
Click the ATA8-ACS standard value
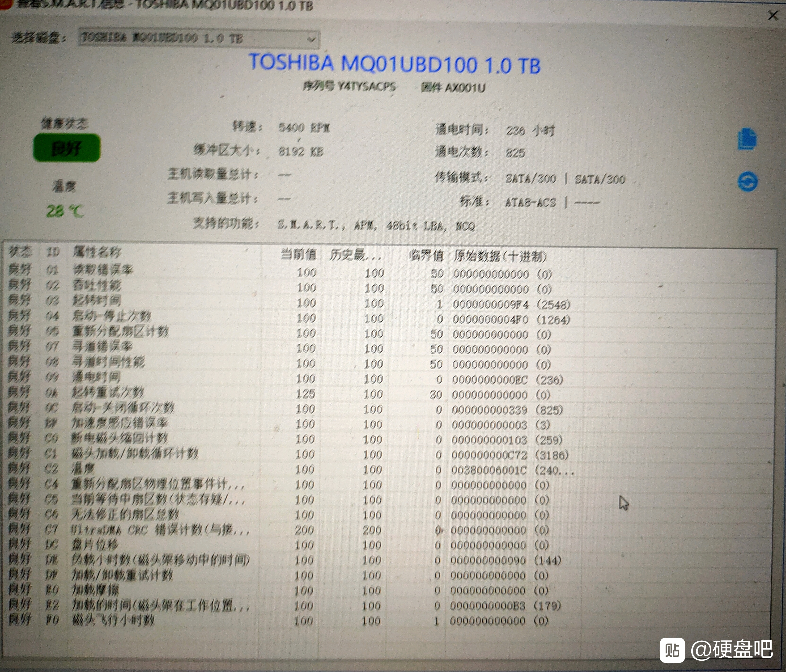[530, 202]
